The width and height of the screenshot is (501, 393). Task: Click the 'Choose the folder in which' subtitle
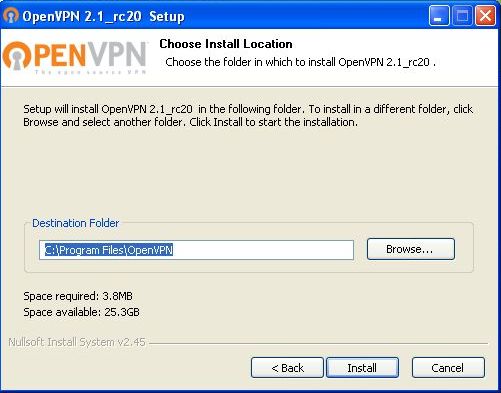300,62
